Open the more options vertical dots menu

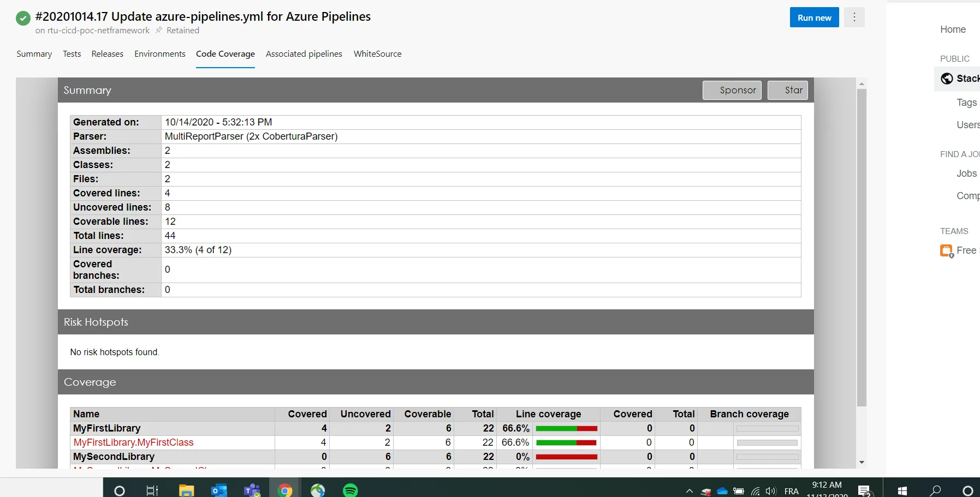coord(854,17)
